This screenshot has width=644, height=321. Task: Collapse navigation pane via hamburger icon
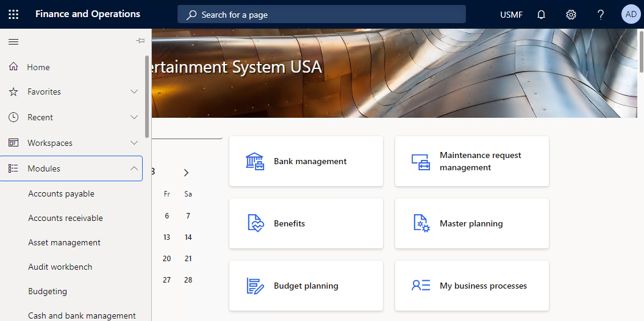[13, 41]
